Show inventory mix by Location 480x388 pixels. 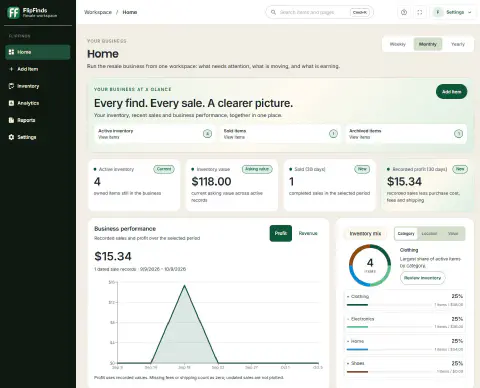click(429, 234)
